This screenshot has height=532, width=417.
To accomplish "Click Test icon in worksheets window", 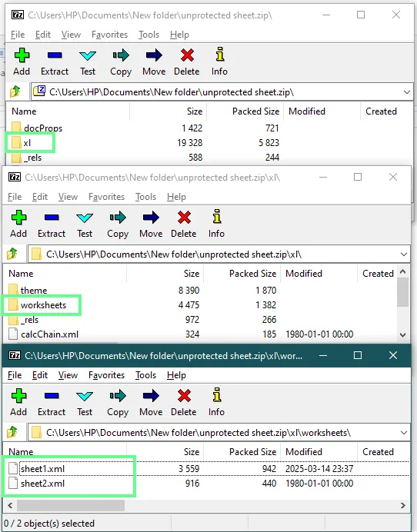I will click(x=85, y=396).
